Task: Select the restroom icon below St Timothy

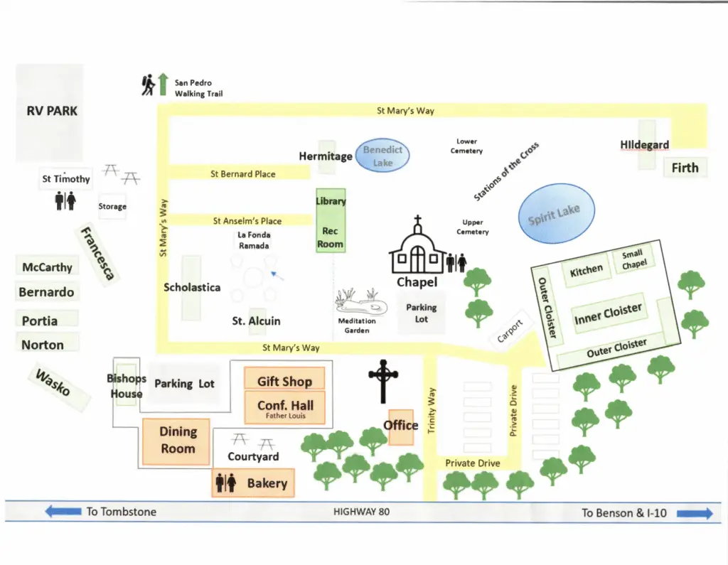Action: 65,201
